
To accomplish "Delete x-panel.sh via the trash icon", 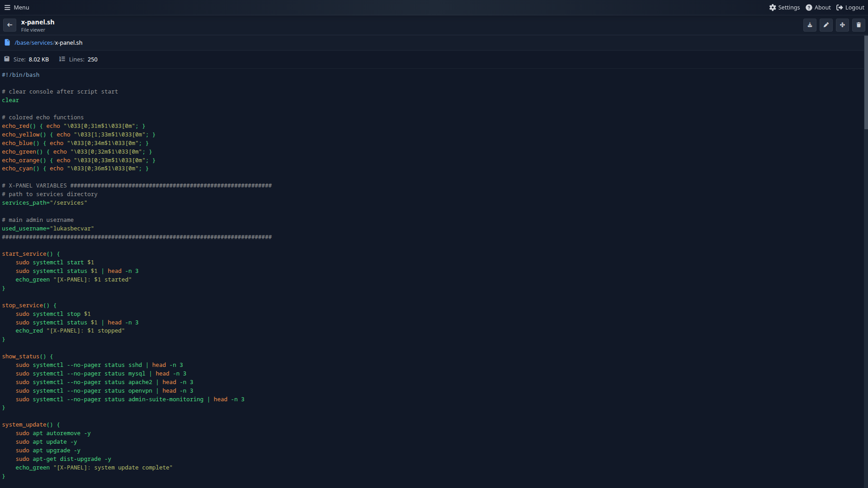I will [x=859, y=25].
